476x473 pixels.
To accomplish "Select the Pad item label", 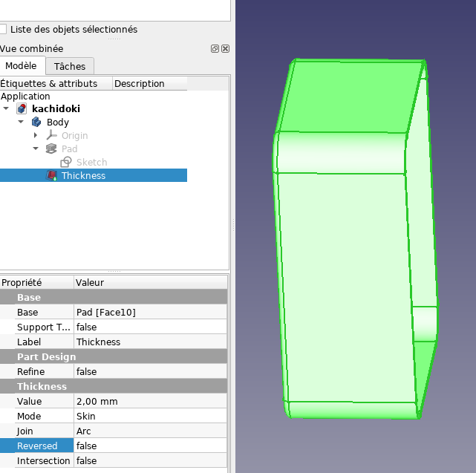I will click(x=70, y=149).
